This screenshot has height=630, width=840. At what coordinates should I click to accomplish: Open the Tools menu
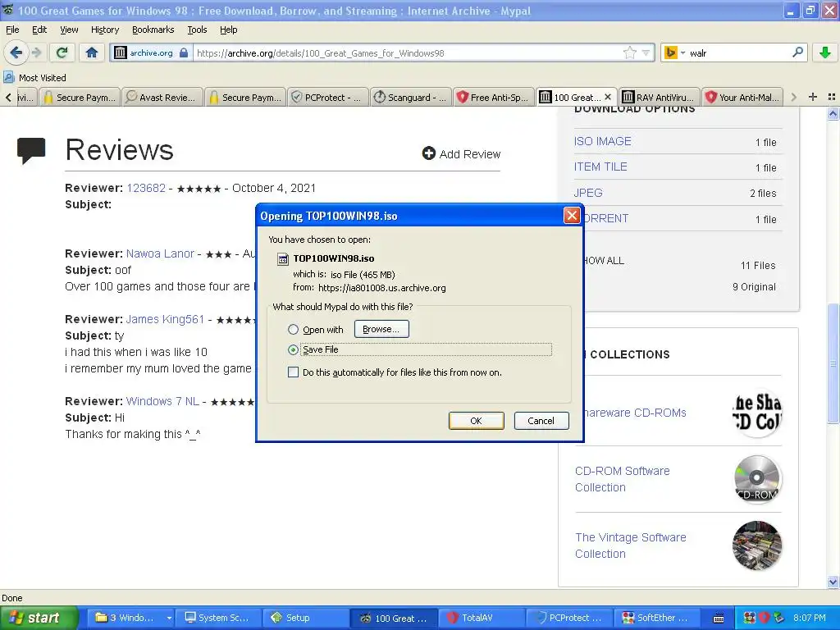point(197,30)
